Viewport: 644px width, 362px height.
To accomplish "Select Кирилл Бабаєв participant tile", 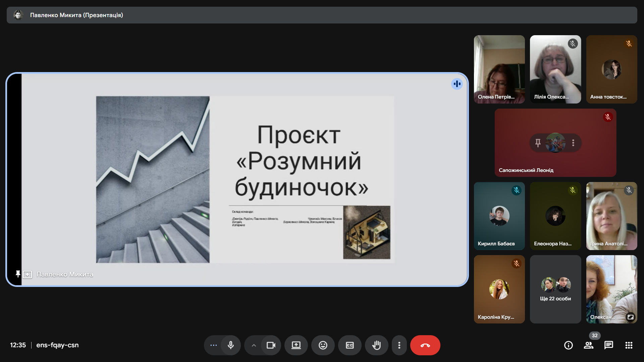I will coord(499,216).
